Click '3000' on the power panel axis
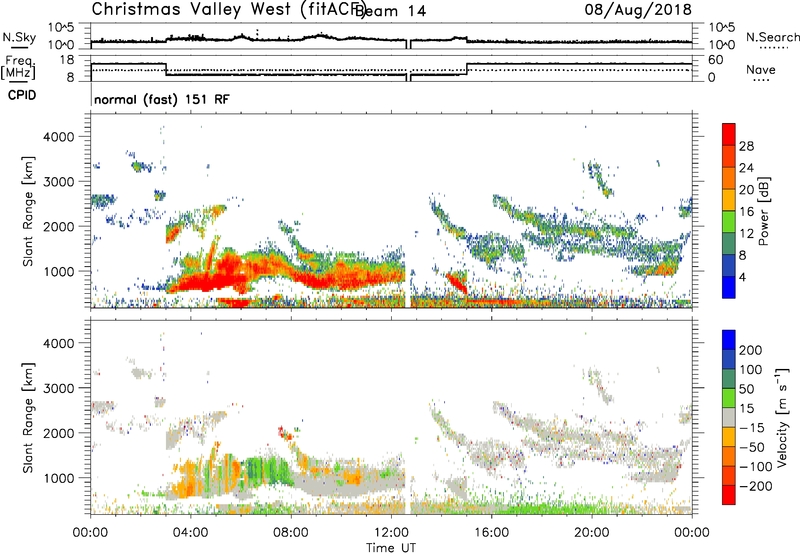This screenshot has width=800, height=554. pyautogui.click(x=59, y=182)
